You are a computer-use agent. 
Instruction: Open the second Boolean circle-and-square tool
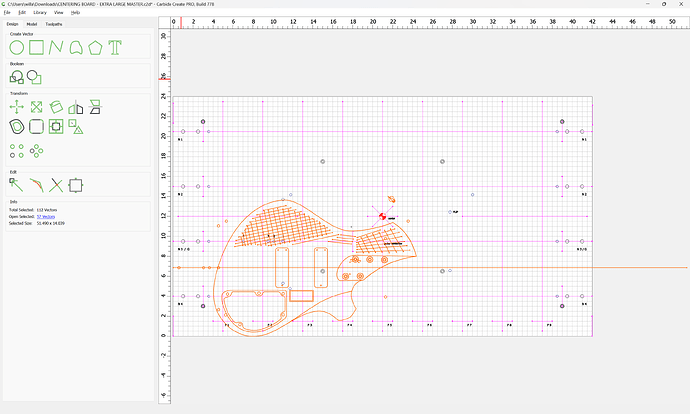coord(34,77)
